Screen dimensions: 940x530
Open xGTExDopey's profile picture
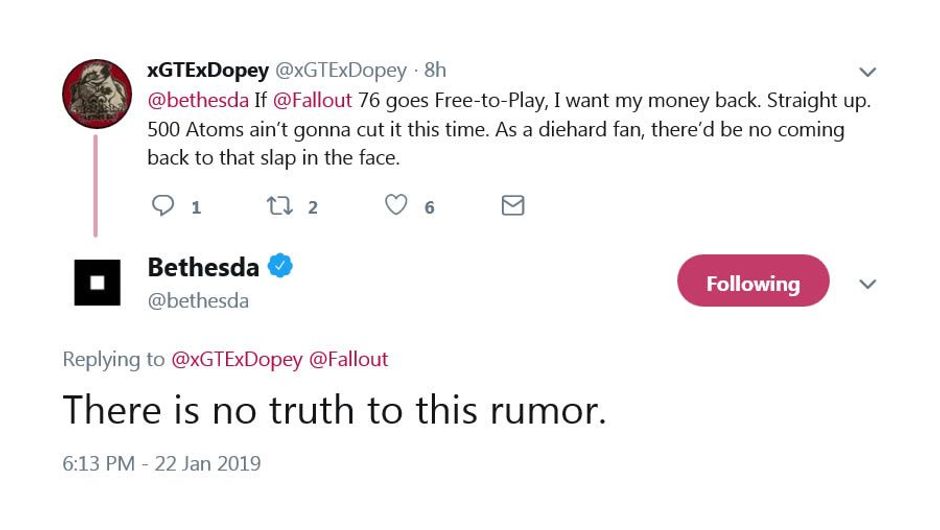97,94
